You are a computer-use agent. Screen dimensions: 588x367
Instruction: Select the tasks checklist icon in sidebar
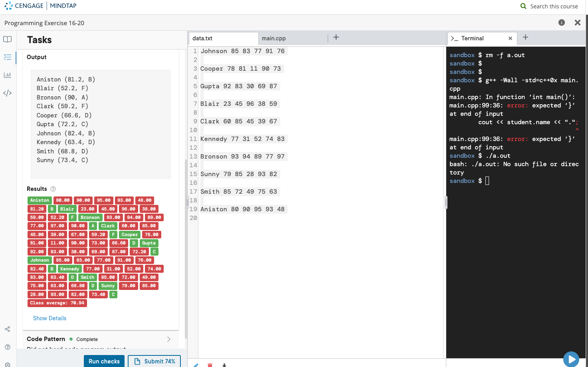coord(7,57)
